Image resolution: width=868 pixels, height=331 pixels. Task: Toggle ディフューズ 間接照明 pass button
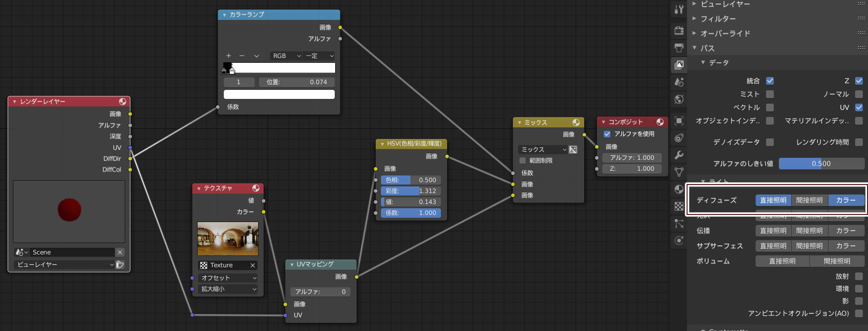pos(809,200)
